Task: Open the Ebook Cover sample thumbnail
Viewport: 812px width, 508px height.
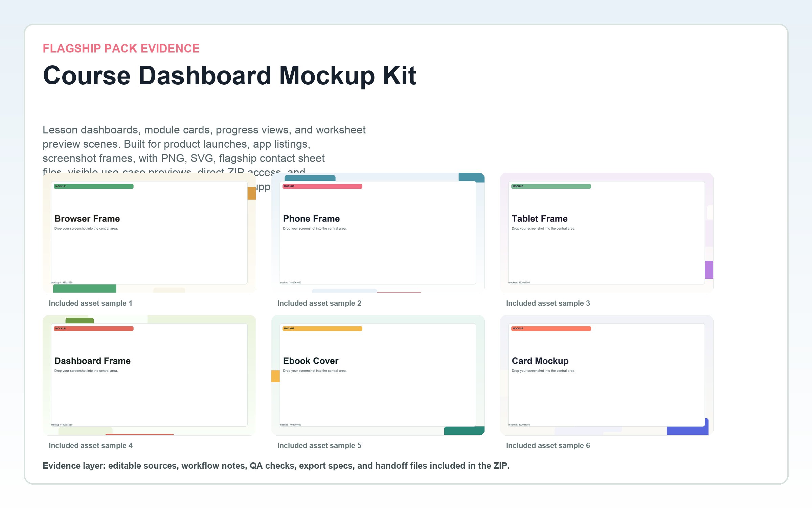Action: click(x=378, y=375)
